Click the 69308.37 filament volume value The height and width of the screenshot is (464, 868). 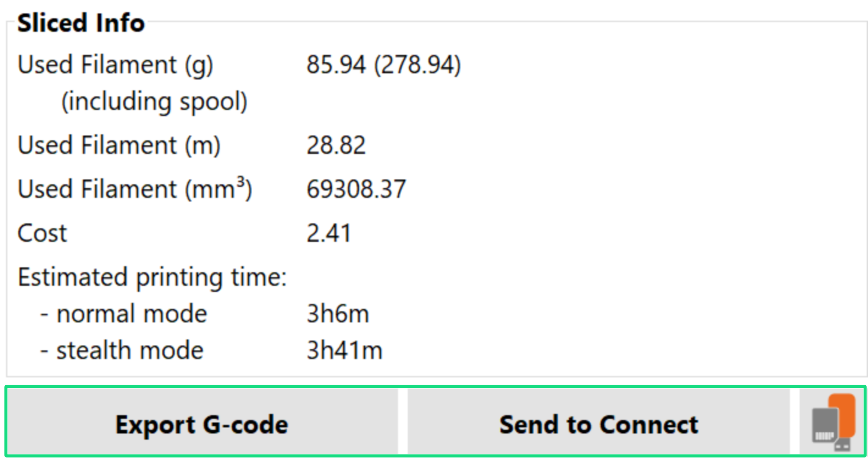point(356,189)
